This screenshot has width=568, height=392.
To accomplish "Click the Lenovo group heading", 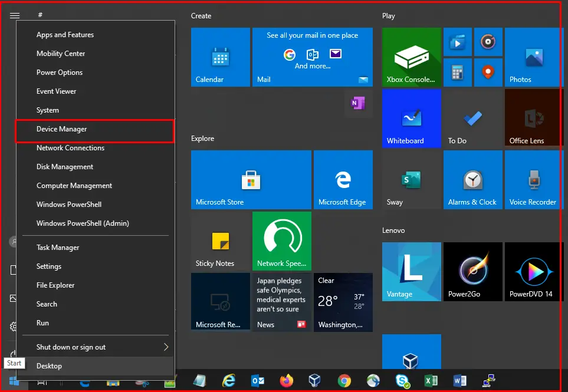I will [393, 230].
